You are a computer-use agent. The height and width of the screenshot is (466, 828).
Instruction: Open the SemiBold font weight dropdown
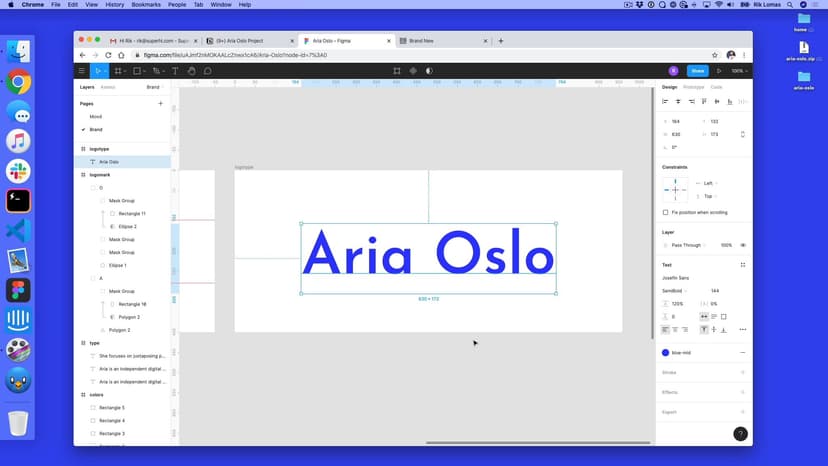678,290
